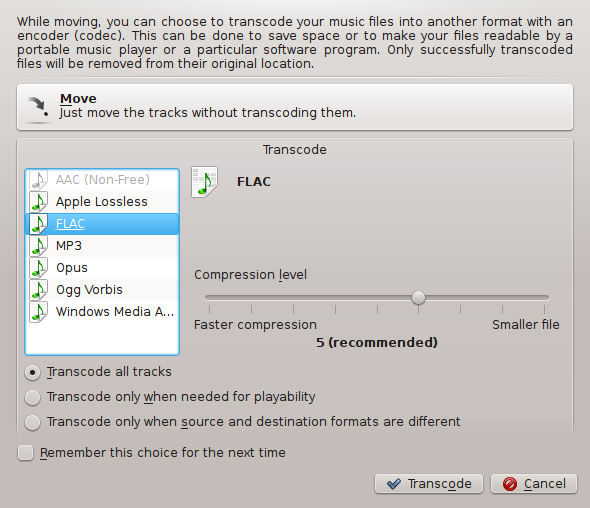Image resolution: width=590 pixels, height=508 pixels.
Task: Click the Ogg Vorbis music note icon
Action: [39, 290]
